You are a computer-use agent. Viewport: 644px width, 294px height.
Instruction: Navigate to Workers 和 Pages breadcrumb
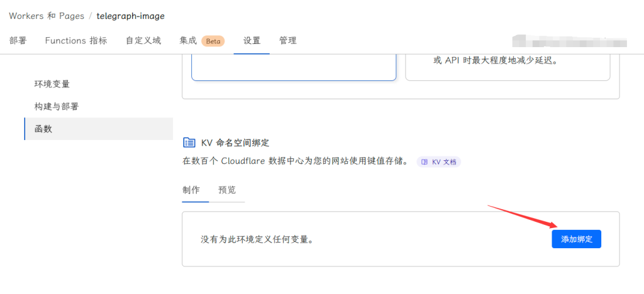[x=45, y=16]
